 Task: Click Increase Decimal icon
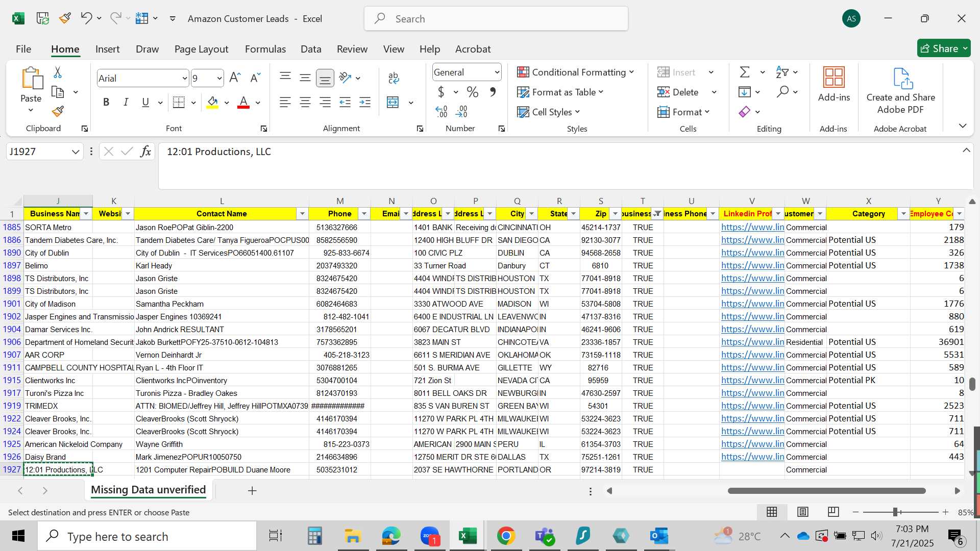click(x=442, y=111)
